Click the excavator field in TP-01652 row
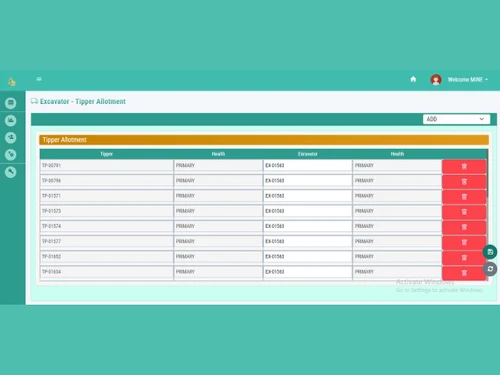 point(308,257)
